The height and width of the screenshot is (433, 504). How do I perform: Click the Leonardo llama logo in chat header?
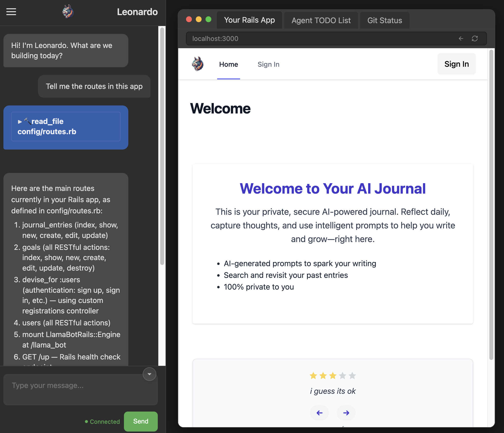68,12
